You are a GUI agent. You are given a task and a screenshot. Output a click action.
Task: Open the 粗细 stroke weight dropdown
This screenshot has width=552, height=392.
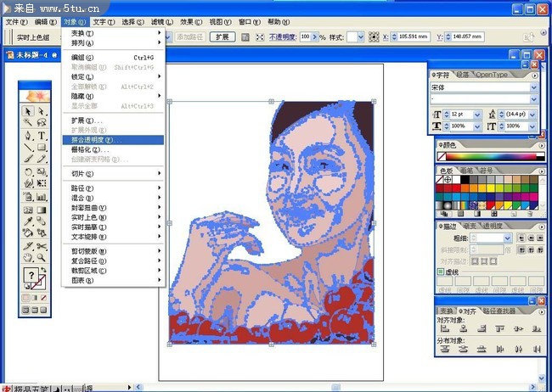[507, 238]
